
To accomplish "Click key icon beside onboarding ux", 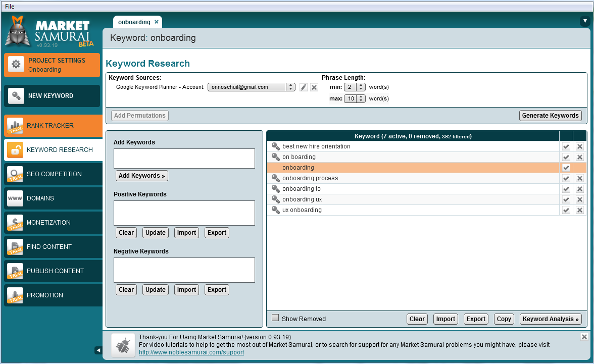I will click(276, 199).
